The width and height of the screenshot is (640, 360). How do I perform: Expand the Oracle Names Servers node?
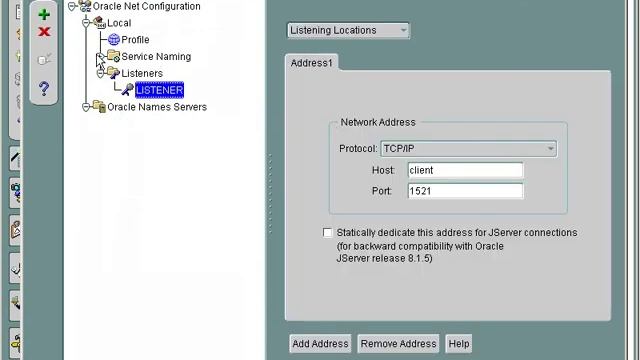pos(86,107)
